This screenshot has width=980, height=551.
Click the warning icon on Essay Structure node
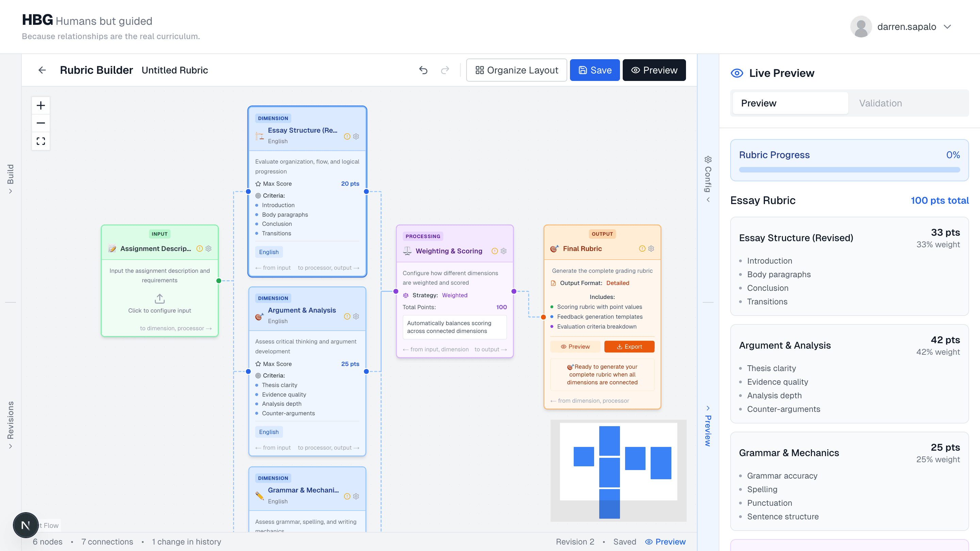(347, 136)
